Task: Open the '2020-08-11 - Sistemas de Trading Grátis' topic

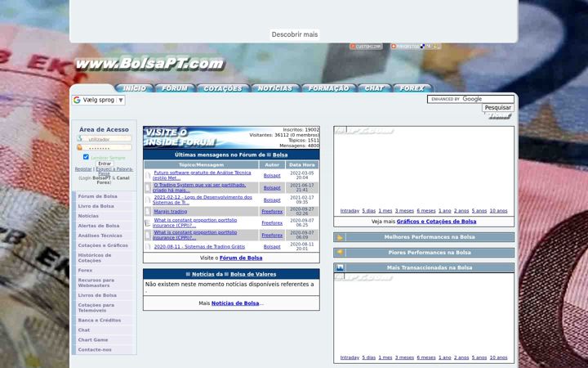Action: click(x=199, y=247)
